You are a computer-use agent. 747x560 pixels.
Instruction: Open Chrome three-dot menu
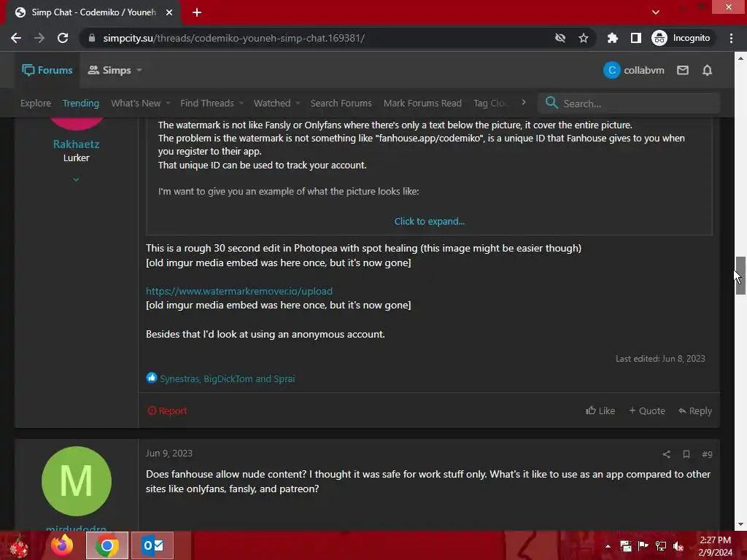(731, 38)
